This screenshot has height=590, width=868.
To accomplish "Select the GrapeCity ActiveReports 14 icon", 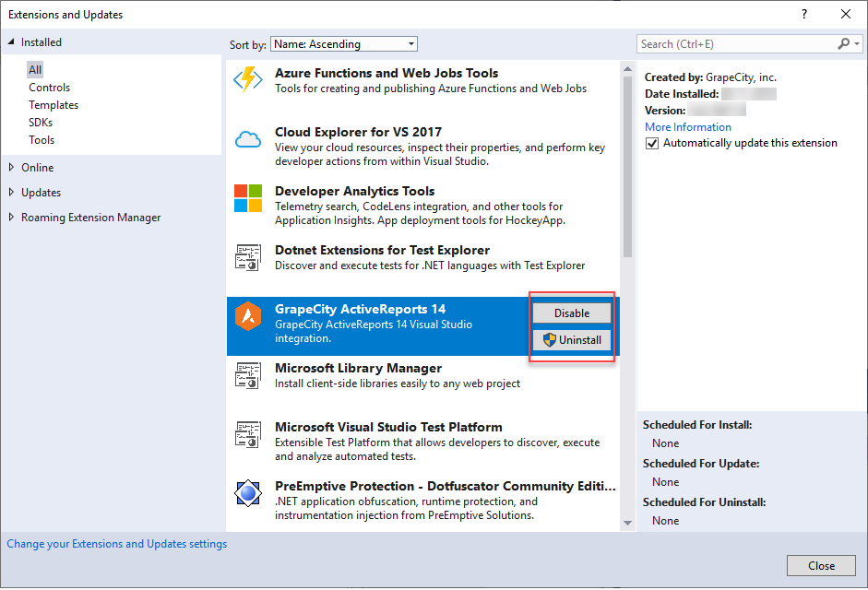I will pos(247,317).
